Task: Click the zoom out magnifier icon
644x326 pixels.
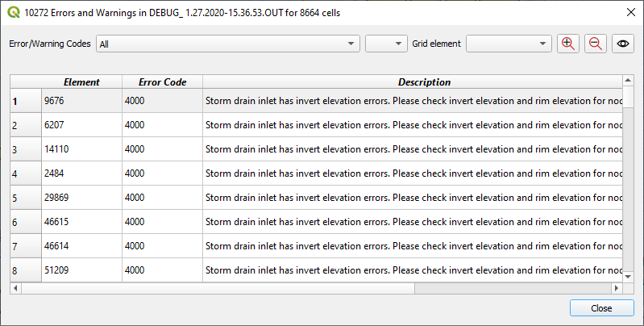Action: click(596, 44)
